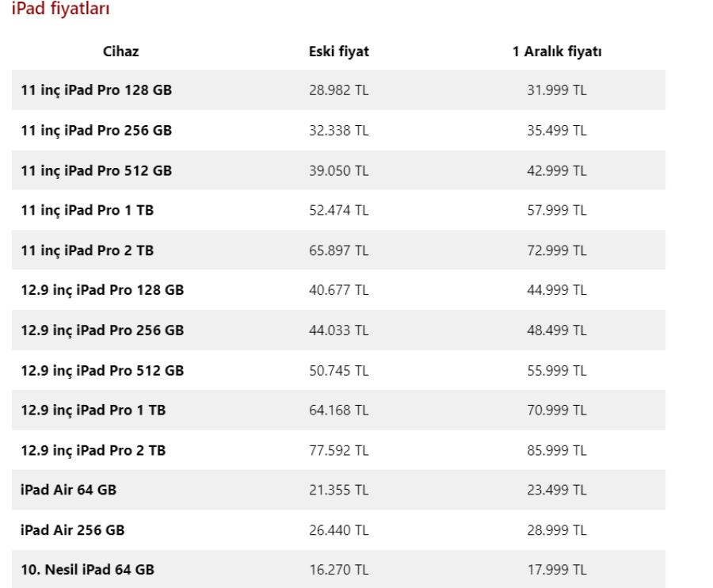Select the 12.9 inç iPad Pro 1 TB label
The image size is (713, 588).
point(93,410)
